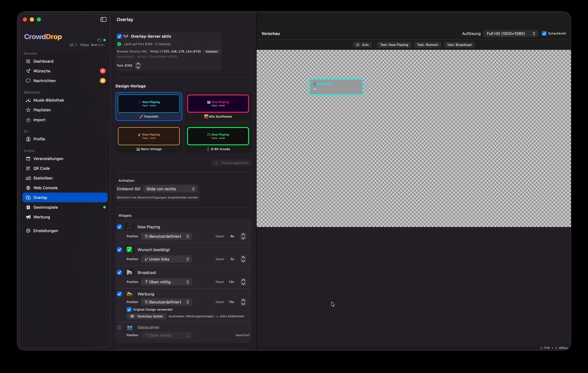
Task: Select Playlisten in the Bibliothek section
Action: pos(42,110)
